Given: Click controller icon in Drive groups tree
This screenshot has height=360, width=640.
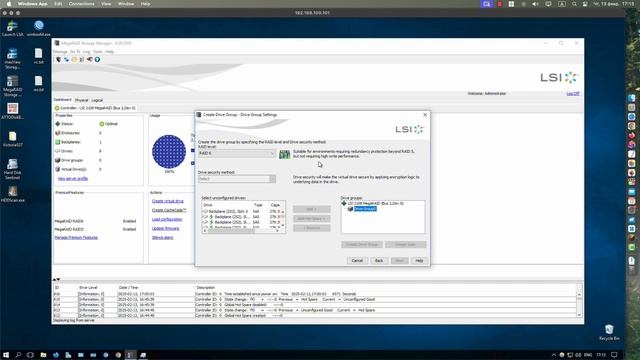Looking at the screenshot, I should coord(344,203).
